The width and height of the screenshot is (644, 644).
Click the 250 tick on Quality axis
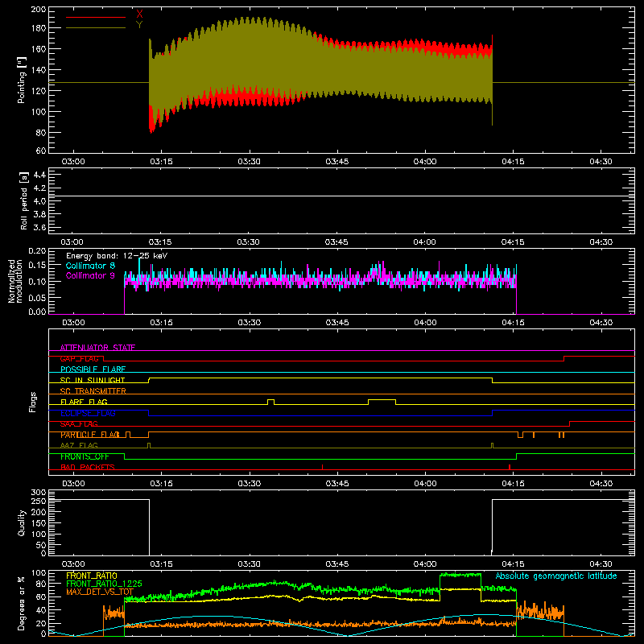tap(39, 501)
